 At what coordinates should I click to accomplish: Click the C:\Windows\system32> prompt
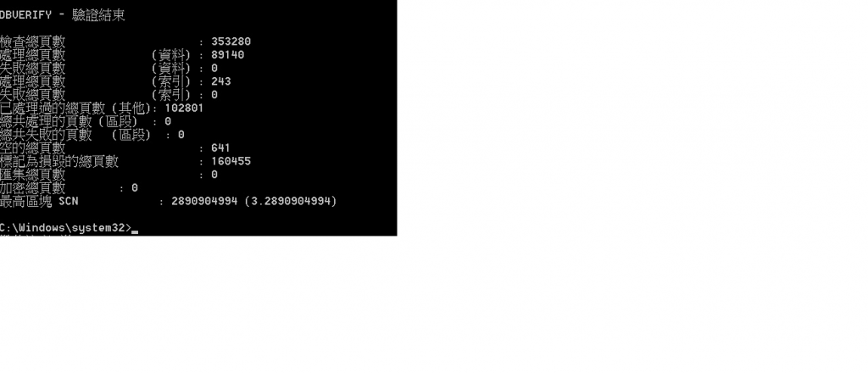(65, 227)
